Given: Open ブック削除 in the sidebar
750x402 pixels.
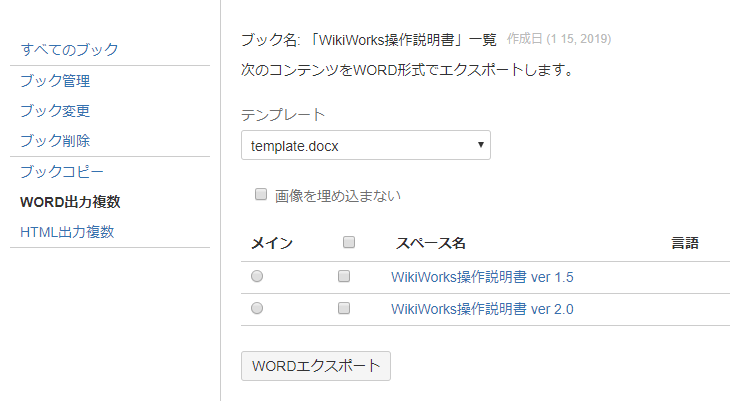Looking at the screenshot, I should [55, 141].
